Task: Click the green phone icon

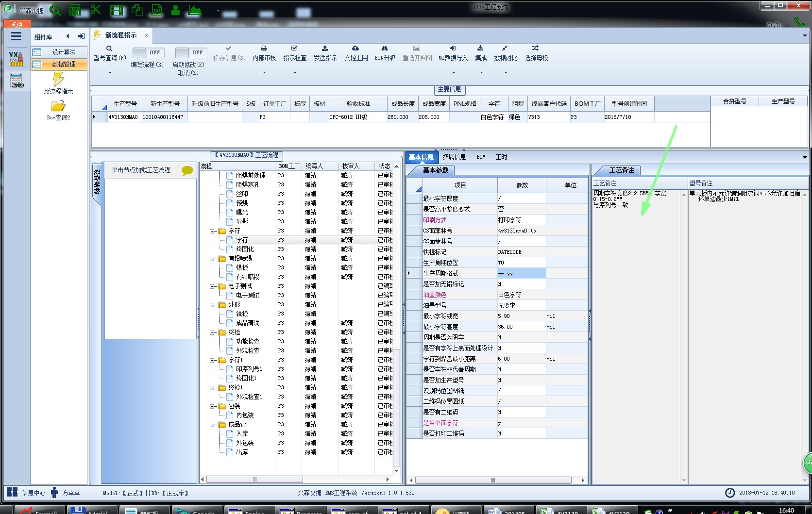Action: 798,21
